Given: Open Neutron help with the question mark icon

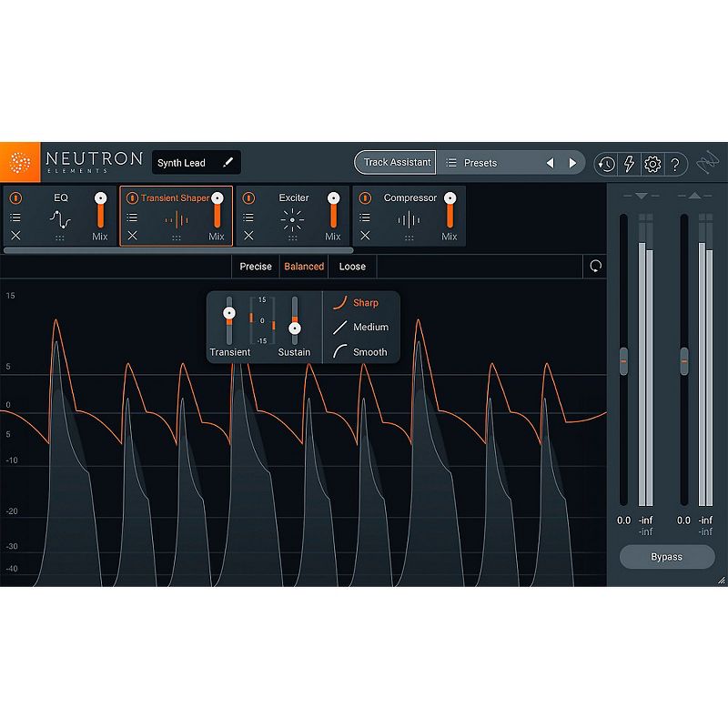Looking at the screenshot, I should click(675, 164).
